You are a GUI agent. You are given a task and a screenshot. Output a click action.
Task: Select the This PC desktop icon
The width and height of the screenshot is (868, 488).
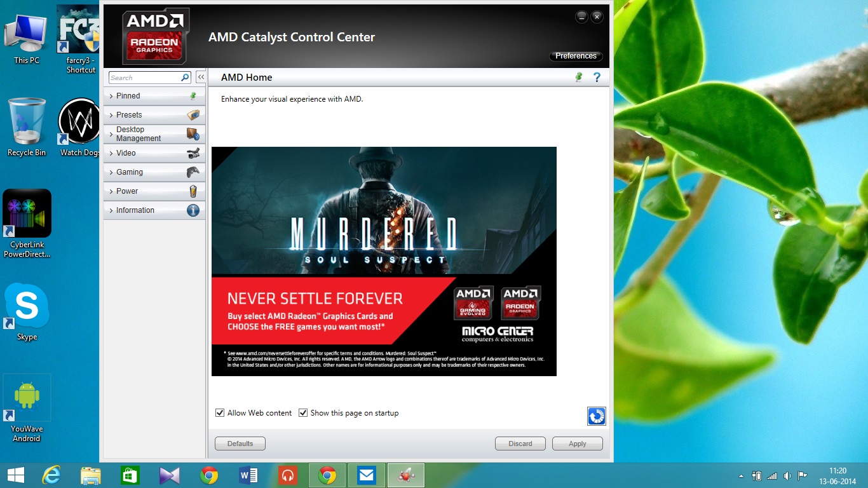pos(27,39)
